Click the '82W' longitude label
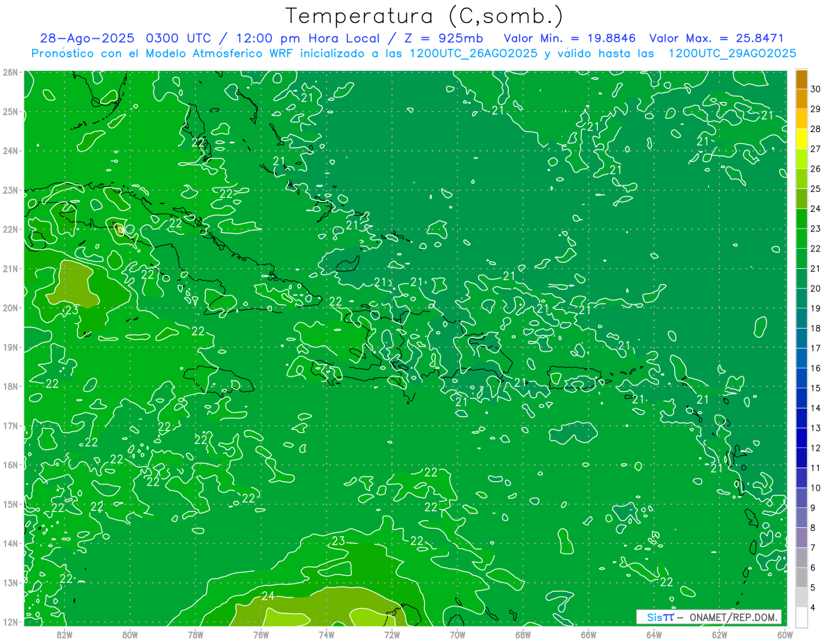Viewport: 834px width, 644px height. click(x=65, y=634)
